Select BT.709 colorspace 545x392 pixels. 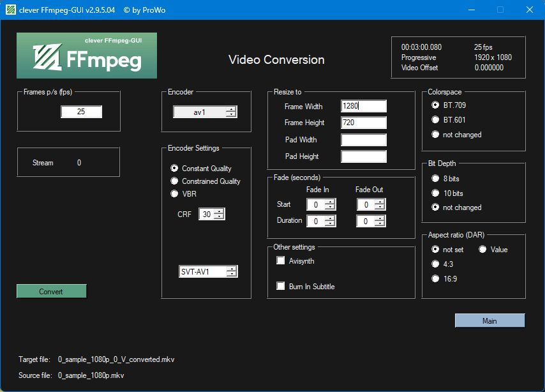tap(435, 105)
